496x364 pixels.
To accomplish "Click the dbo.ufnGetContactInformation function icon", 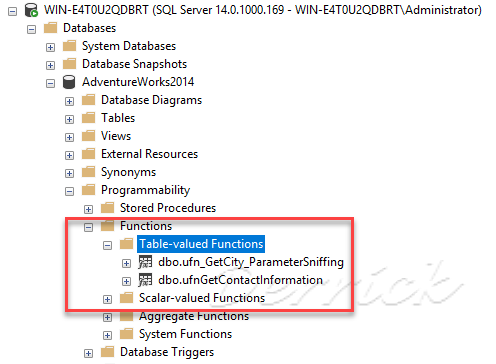I will (x=145, y=280).
